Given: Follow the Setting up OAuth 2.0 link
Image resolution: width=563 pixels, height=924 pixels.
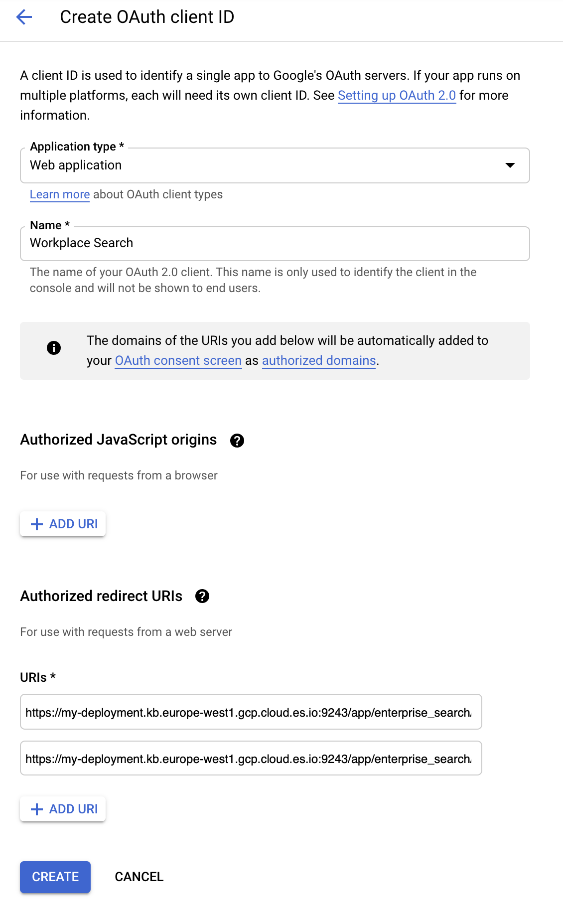Looking at the screenshot, I should [x=397, y=96].
